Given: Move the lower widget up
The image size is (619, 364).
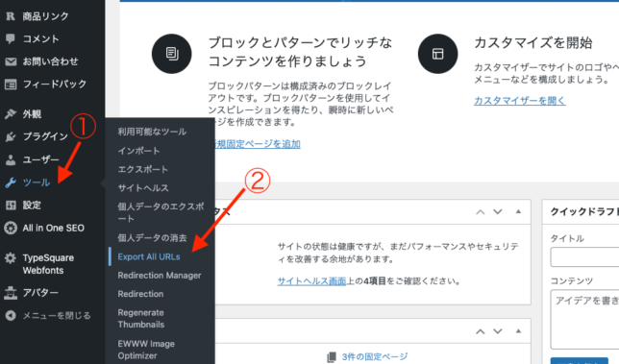Looking at the screenshot, I should (x=480, y=331).
